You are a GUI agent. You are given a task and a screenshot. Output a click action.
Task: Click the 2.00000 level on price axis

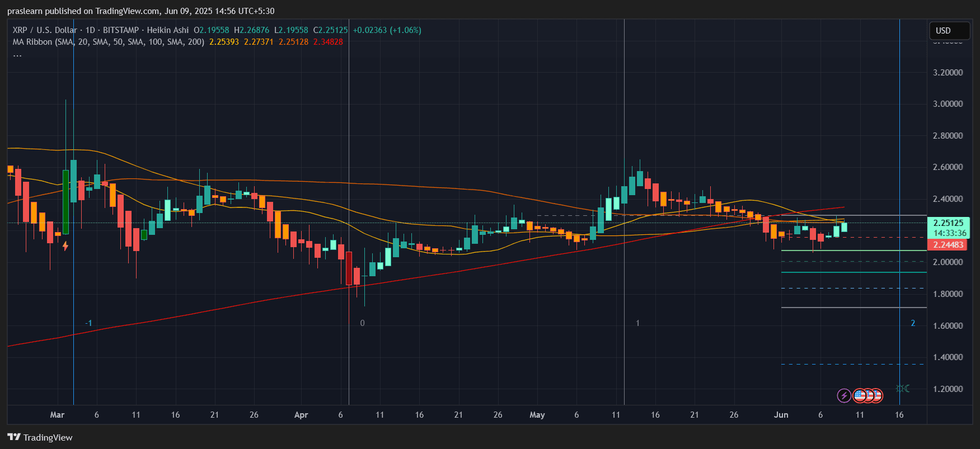(x=948, y=262)
